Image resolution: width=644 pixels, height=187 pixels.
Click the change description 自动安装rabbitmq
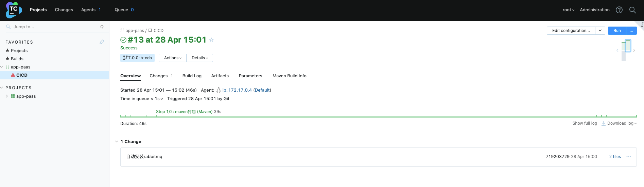[x=144, y=157]
